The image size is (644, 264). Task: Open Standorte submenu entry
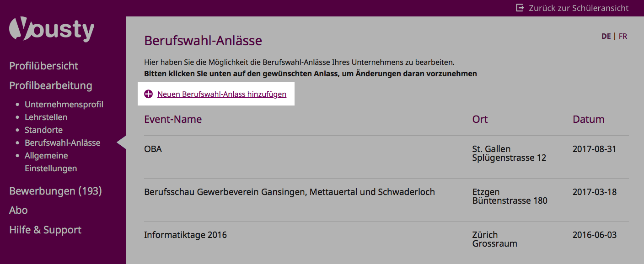point(44,130)
